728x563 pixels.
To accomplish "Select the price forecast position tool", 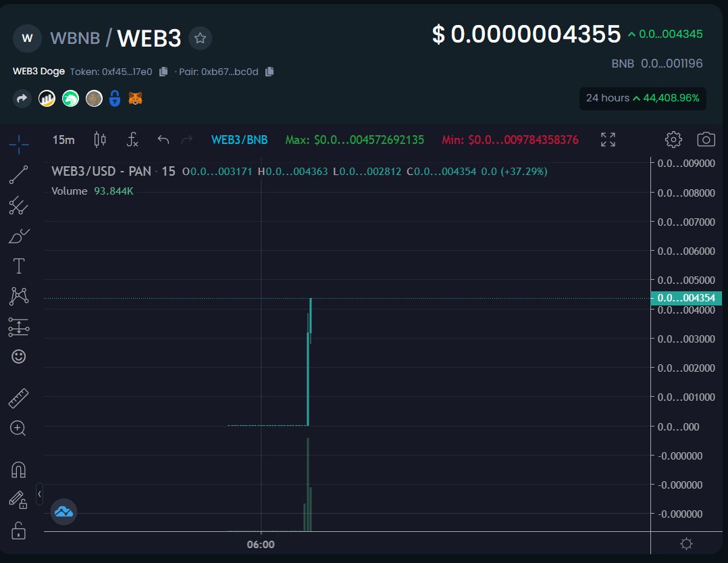I will coord(19,327).
